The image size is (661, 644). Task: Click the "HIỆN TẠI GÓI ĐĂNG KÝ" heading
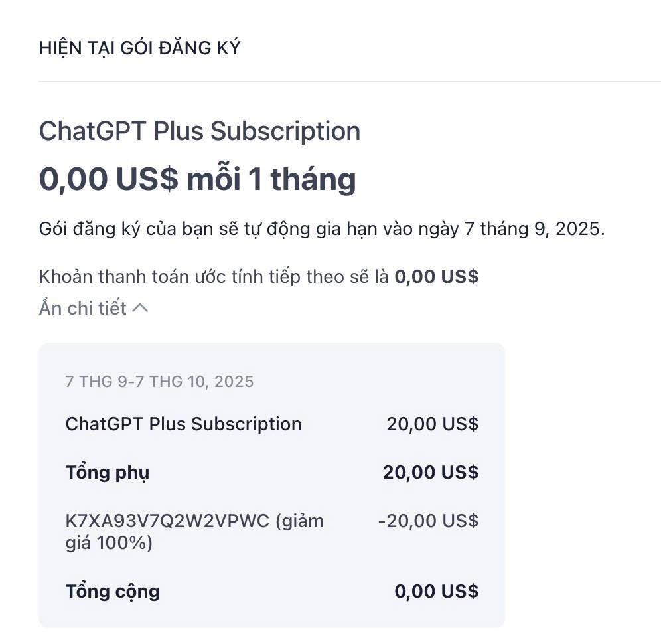(x=139, y=48)
